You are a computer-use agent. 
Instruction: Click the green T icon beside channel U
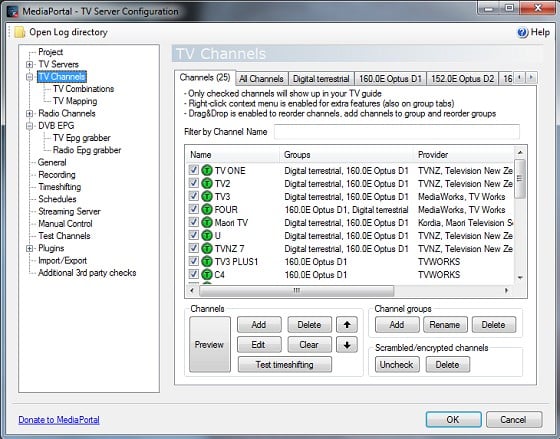[207, 236]
